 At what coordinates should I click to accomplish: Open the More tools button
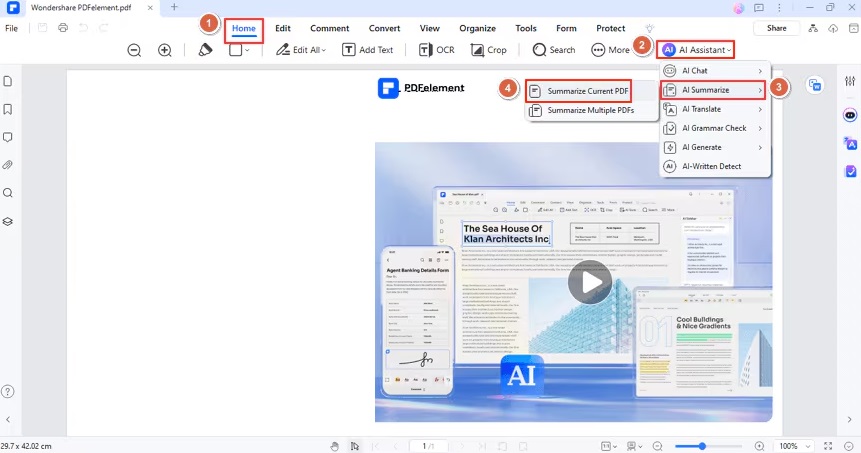[610, 50]
